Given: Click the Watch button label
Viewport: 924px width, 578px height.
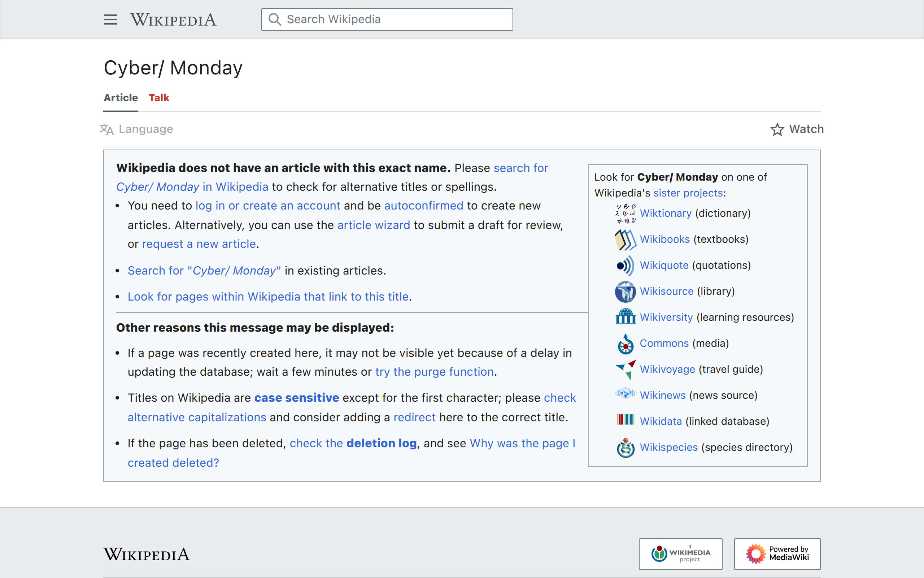Looking at the screenshot, I should pos(806,129).
